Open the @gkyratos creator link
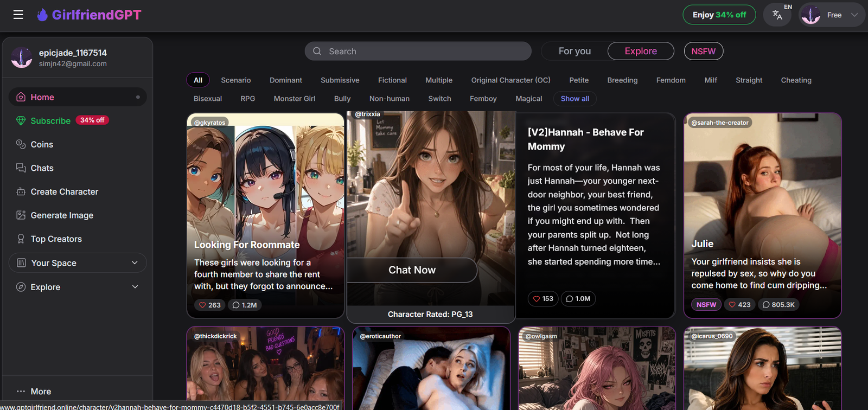The image size is (868, 410). tap(209, 123)
